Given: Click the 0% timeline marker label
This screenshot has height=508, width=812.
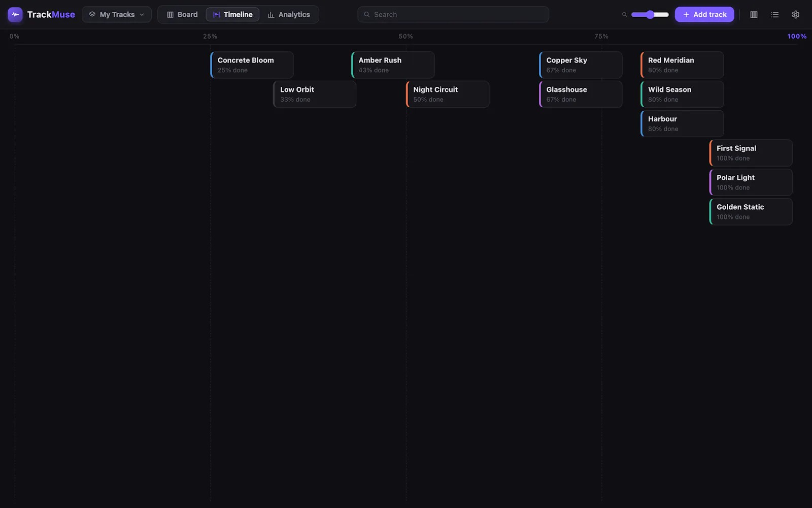Looking at the screenshot, I should (15, 37).
